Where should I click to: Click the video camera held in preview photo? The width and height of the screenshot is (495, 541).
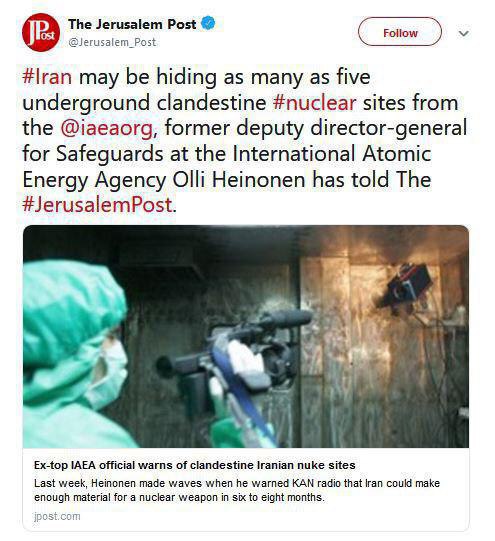(x=235, y=359)
